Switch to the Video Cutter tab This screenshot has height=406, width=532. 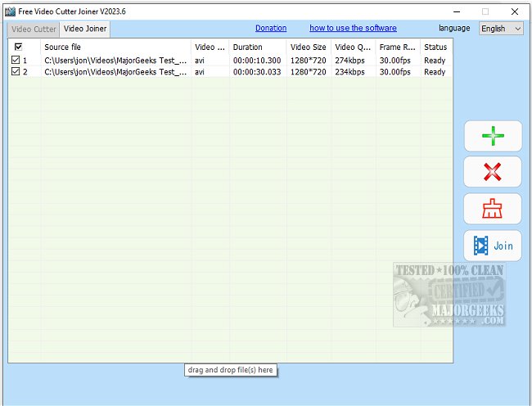(34, 29)
